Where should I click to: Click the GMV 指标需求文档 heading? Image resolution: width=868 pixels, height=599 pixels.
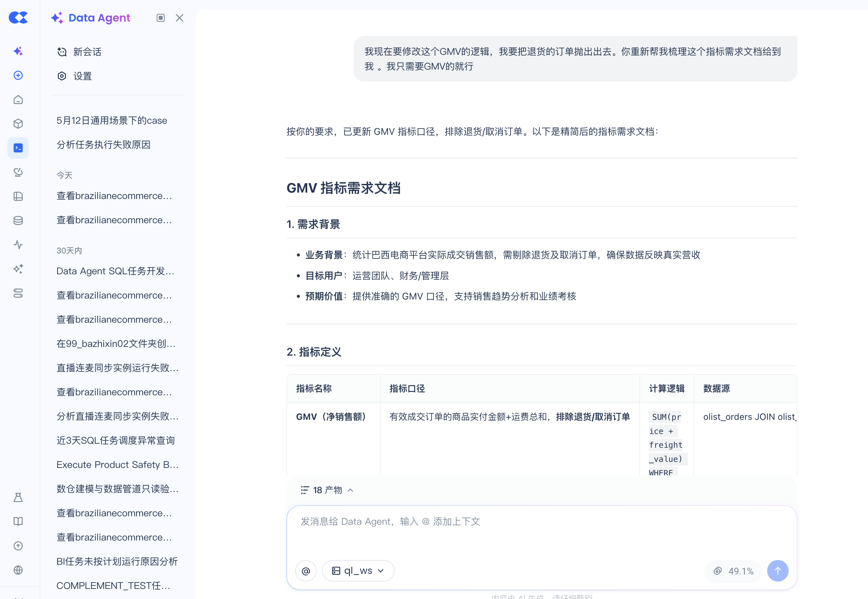(x=343, y=188)
